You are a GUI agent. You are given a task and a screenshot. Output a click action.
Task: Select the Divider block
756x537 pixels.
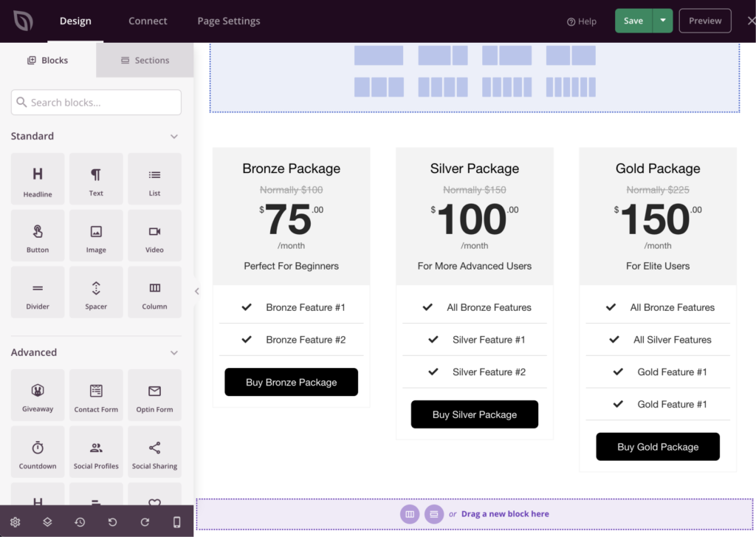tap(38, 292)
